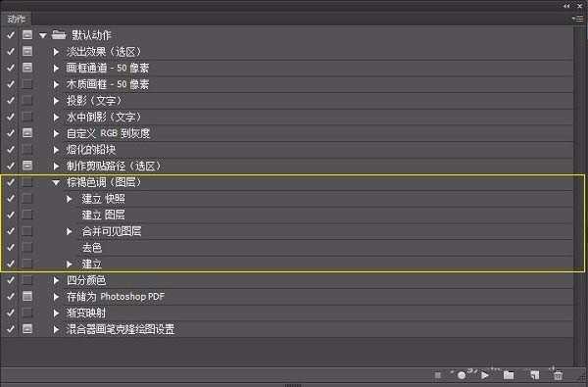
Task: Click the stop recording button
Action: point(438,375)
